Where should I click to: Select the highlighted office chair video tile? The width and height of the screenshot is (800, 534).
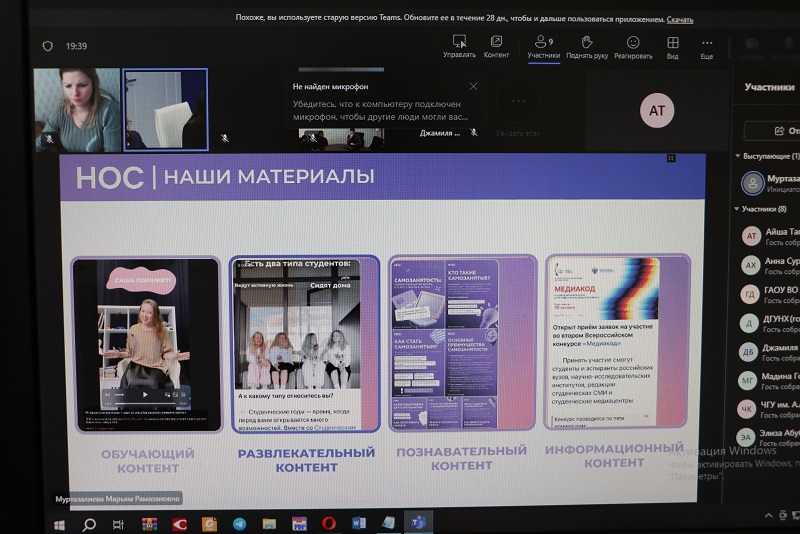166,110
